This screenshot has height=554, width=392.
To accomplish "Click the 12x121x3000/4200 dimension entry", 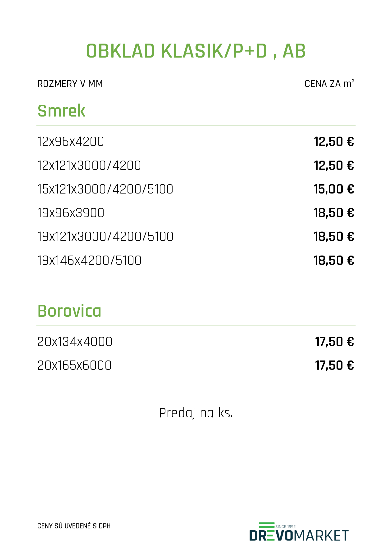I will coord(89,165).
